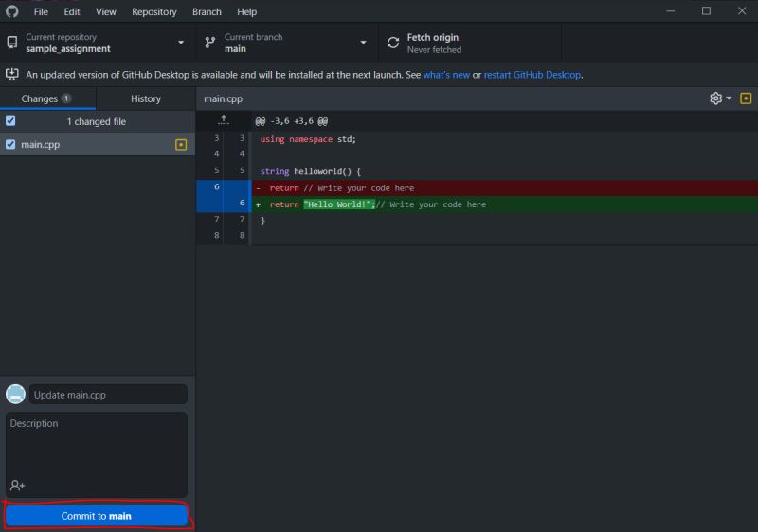Click the user avatar beside commit summary

(15, 394)
